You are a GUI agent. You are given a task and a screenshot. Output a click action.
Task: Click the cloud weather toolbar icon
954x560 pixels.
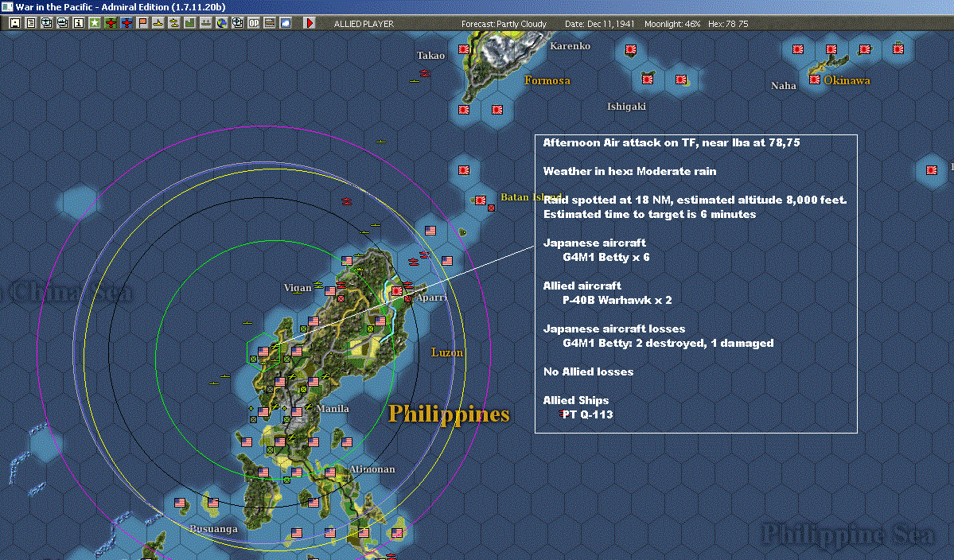pos(286,23)
